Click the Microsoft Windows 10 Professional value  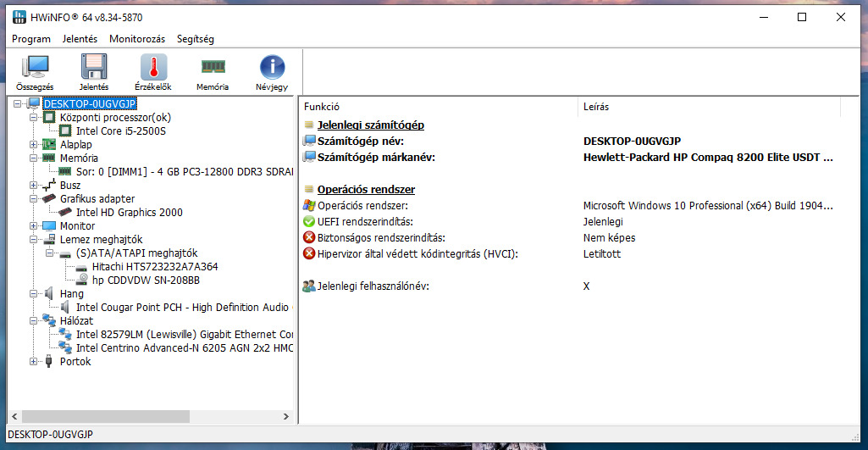point(708,206)
